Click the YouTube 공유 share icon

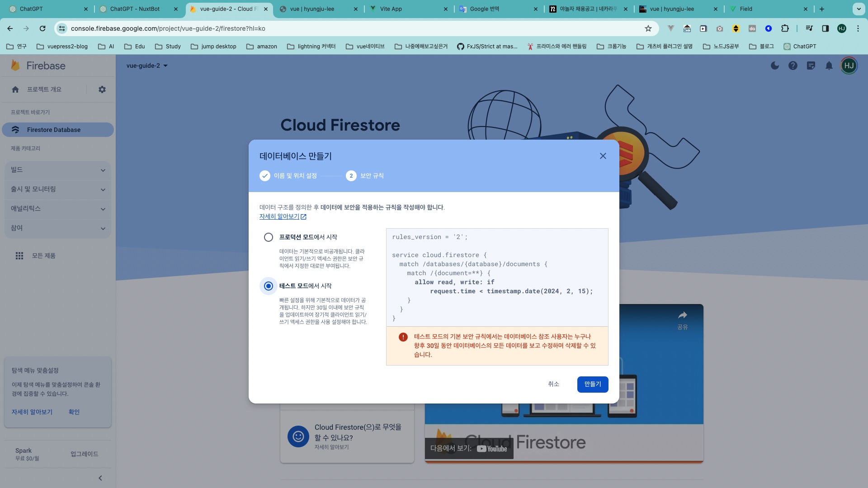[x=682, y=320]
